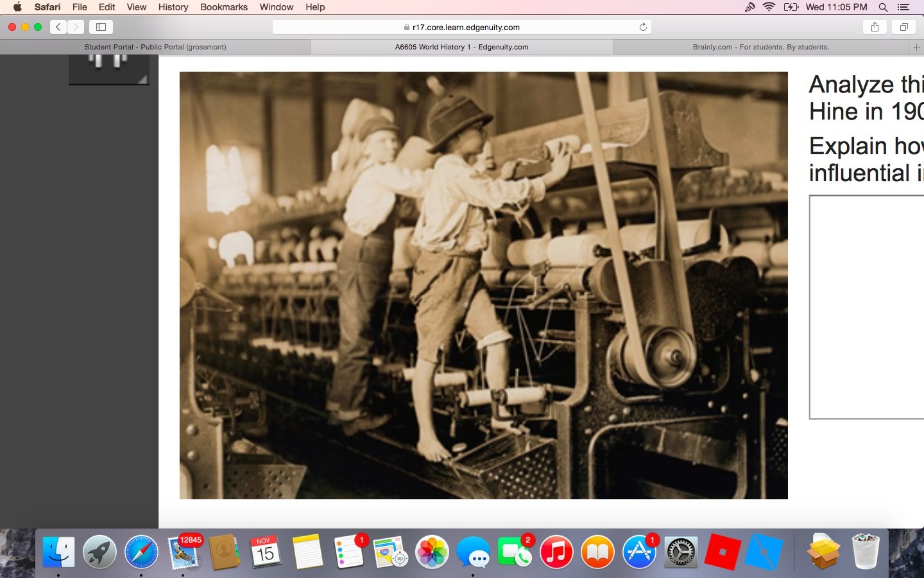Open the cardboard box icon in the Dock
The width and height of the screenshot is (924, 578).
823,552
